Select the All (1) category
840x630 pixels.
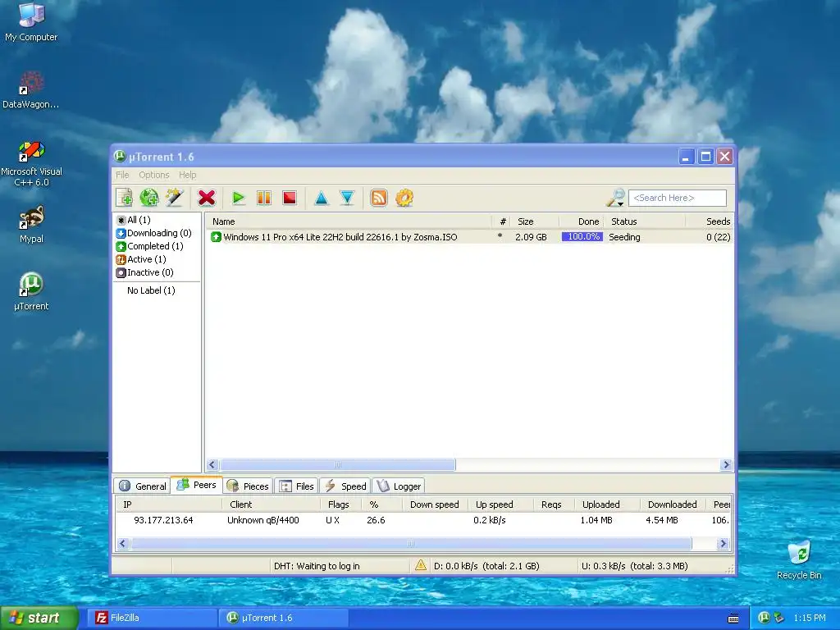134,220
